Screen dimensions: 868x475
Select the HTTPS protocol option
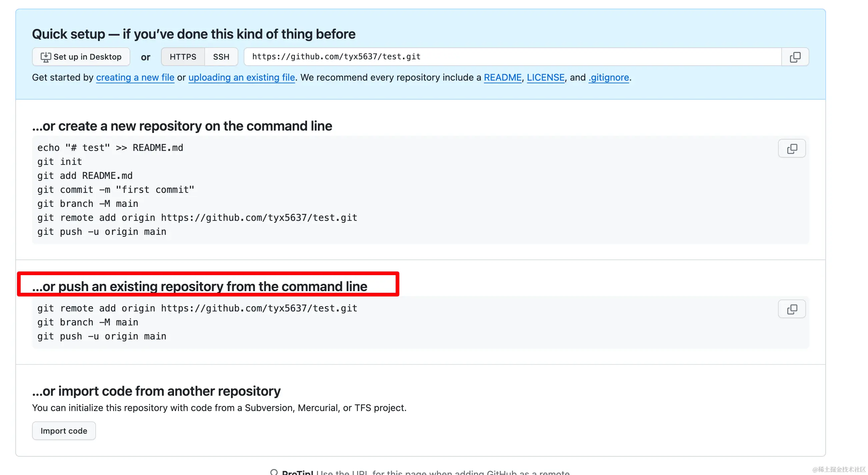(183, 57)
